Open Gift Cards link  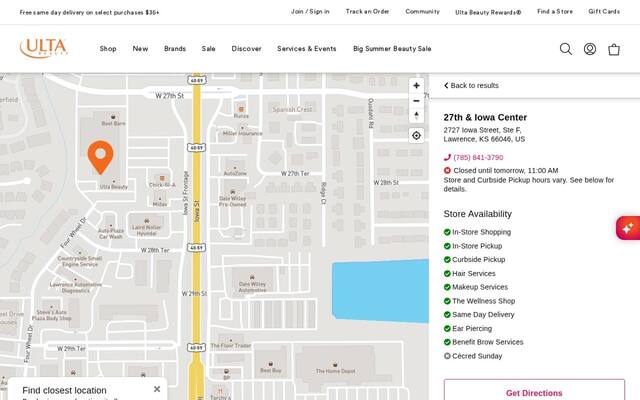click(x=604, y=11)
